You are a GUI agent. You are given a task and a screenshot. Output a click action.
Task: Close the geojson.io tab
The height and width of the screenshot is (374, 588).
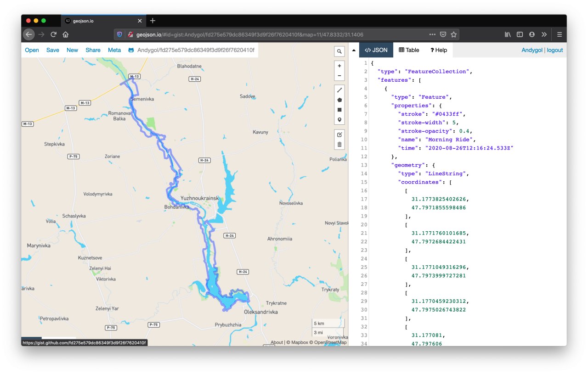140,21
